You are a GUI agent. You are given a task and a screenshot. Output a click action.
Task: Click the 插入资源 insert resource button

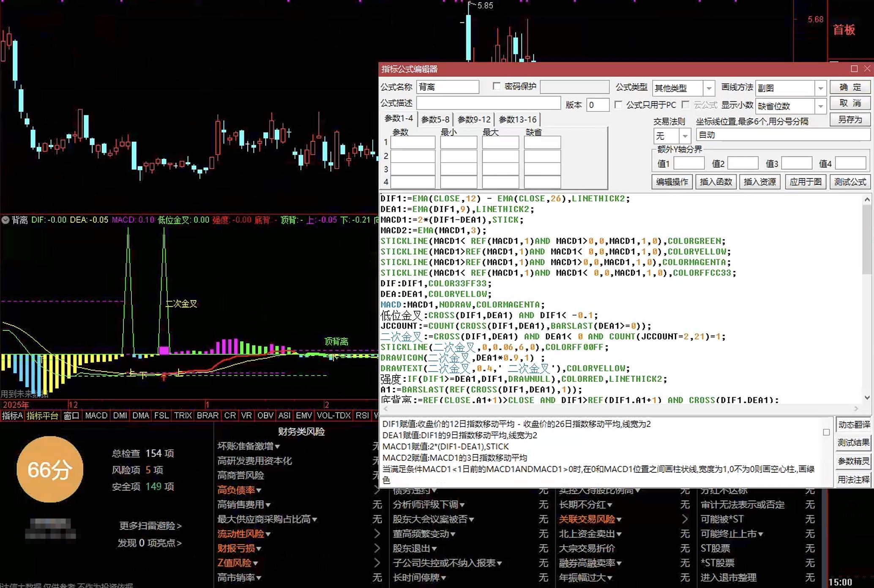click(760, 182)
